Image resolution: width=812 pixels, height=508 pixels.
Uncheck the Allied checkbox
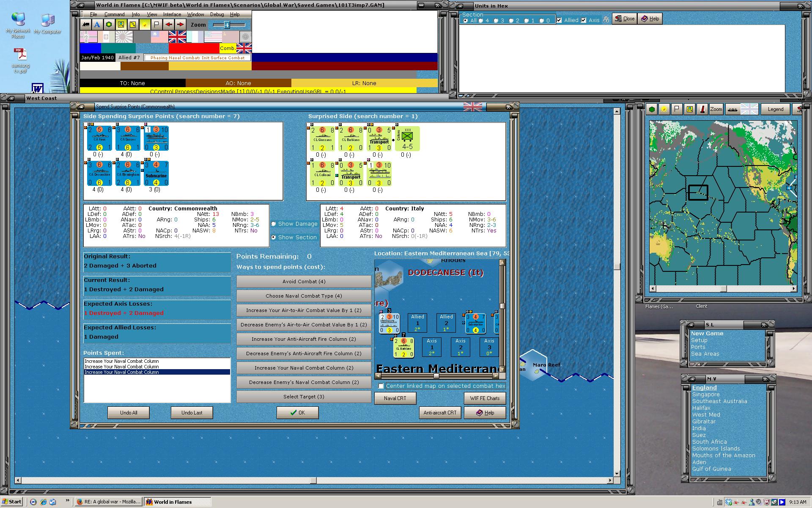[x=559, y=20]
